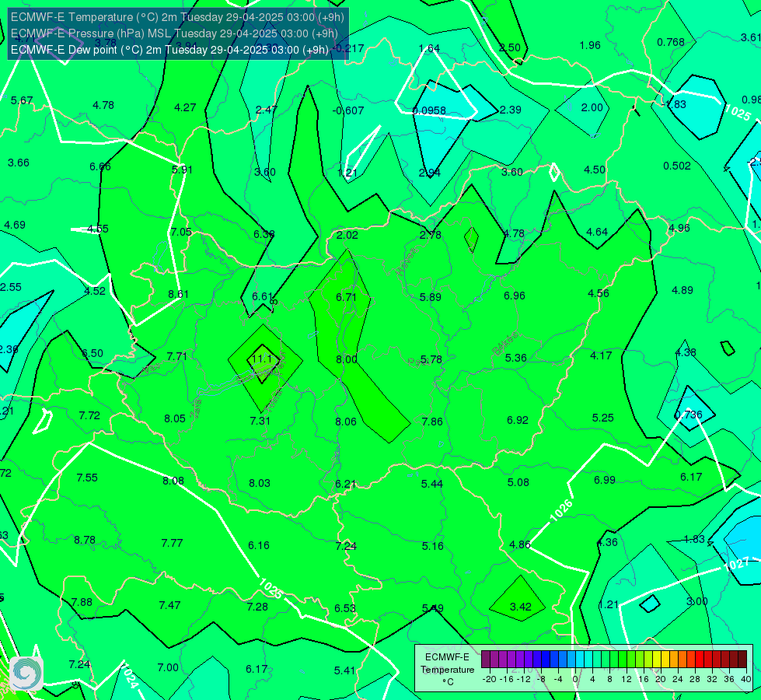Click the 6.96 grid value
The width and height of the screenshot is (761, 700).
click(515, 296)
